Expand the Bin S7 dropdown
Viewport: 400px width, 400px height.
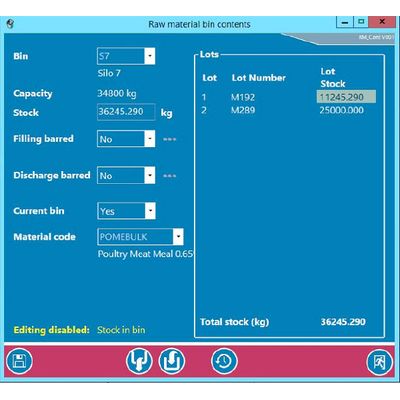pos(150,56)
